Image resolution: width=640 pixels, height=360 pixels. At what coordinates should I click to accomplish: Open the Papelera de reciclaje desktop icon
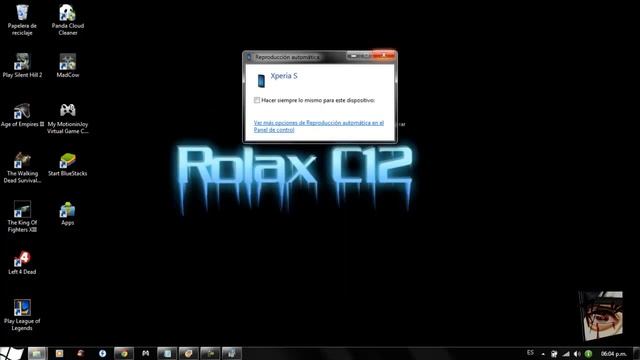22,20
